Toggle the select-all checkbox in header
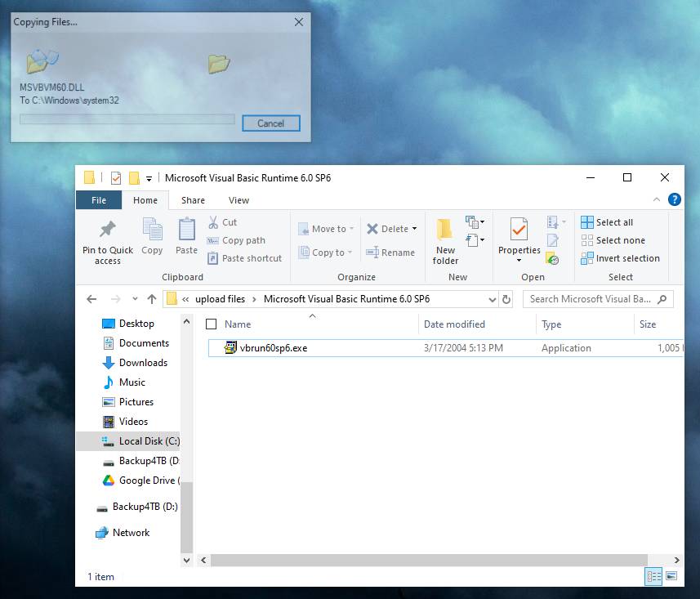This screenshot has width=700, height=599. tap(212, 324)
